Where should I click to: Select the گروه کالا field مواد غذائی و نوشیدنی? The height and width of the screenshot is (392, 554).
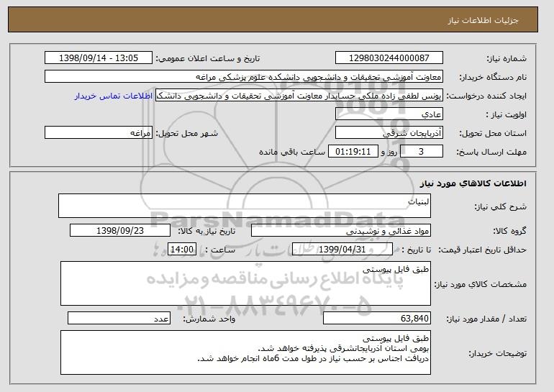point(341,231)
